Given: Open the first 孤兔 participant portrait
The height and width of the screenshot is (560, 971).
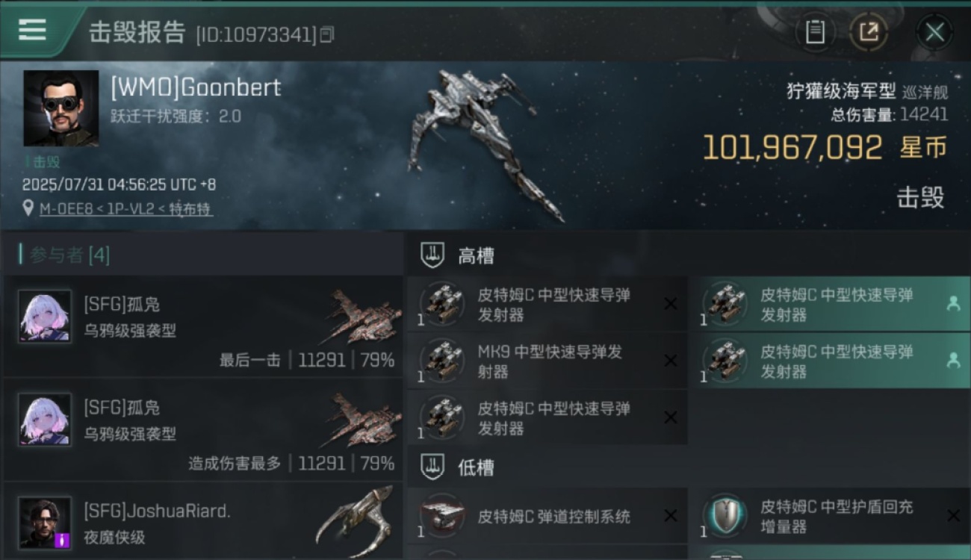Looking at the screenshot, I should pos(45,317).
